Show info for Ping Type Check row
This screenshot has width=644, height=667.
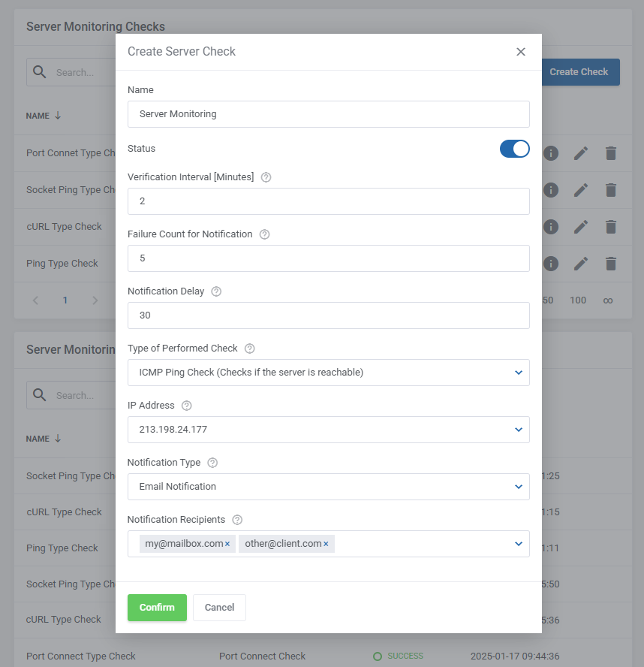pos(551,264)
